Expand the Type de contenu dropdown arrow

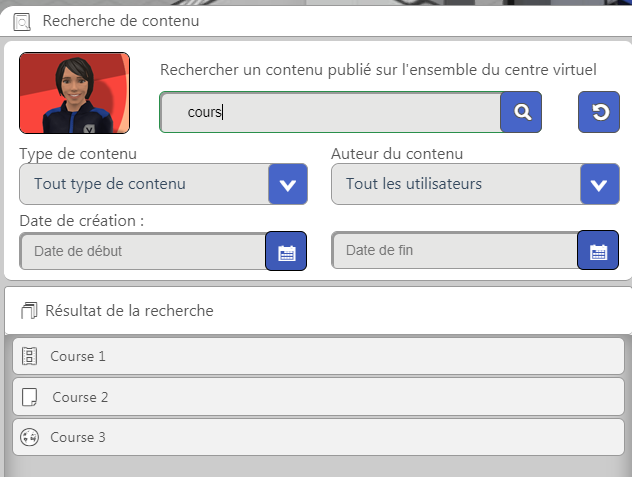(x=288, y=184)
